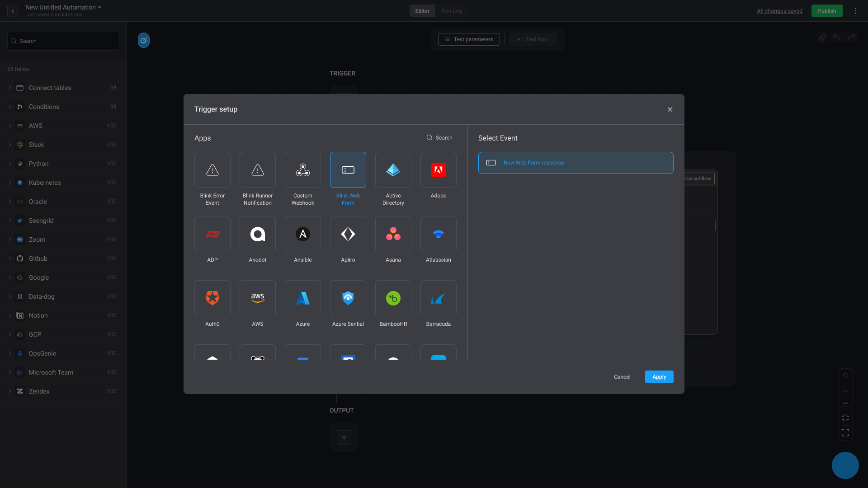
Task: Select the Blink Runner Notification app
Action: [x=258, y=170]
